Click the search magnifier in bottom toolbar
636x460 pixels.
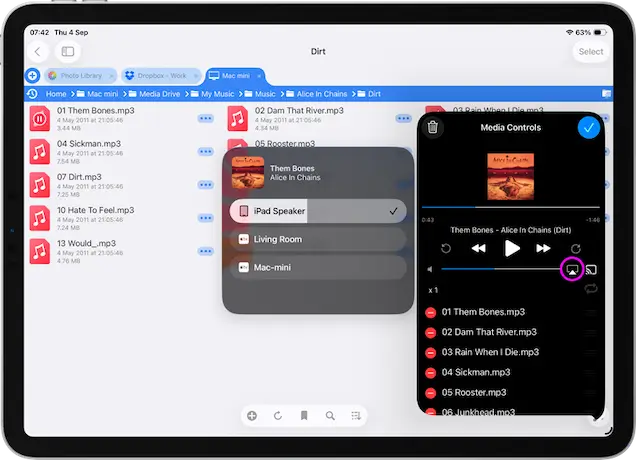coord(330,415)
